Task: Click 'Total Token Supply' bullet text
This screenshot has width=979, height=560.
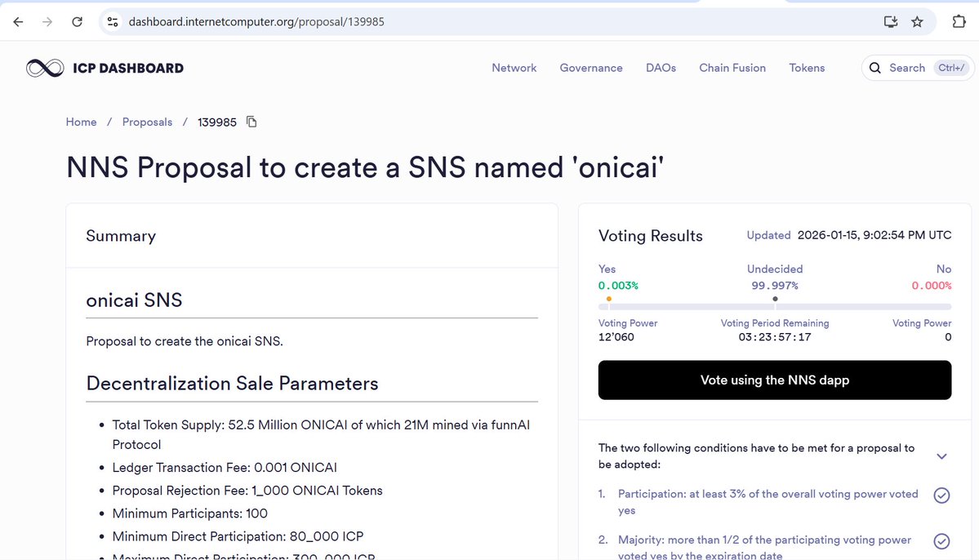Action: (x=321, y=434)
